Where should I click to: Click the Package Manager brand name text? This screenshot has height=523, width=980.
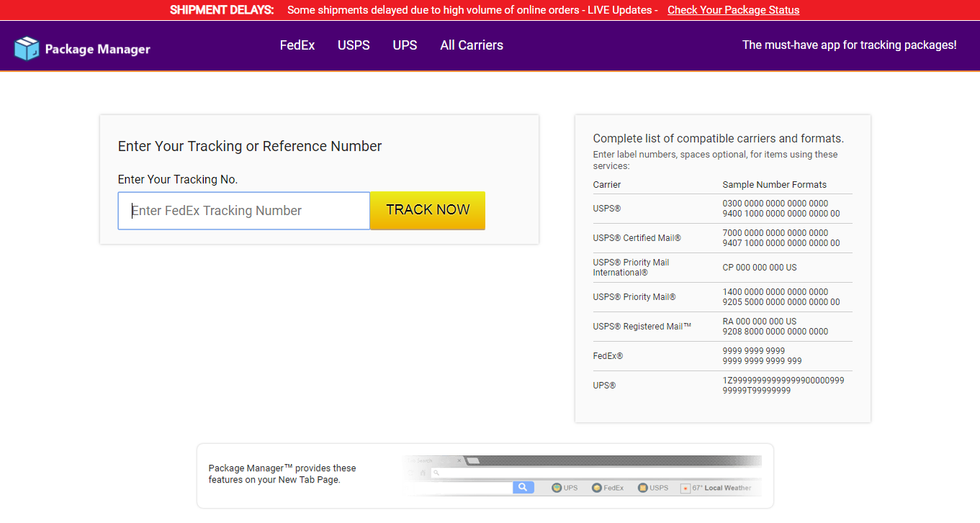97,50
